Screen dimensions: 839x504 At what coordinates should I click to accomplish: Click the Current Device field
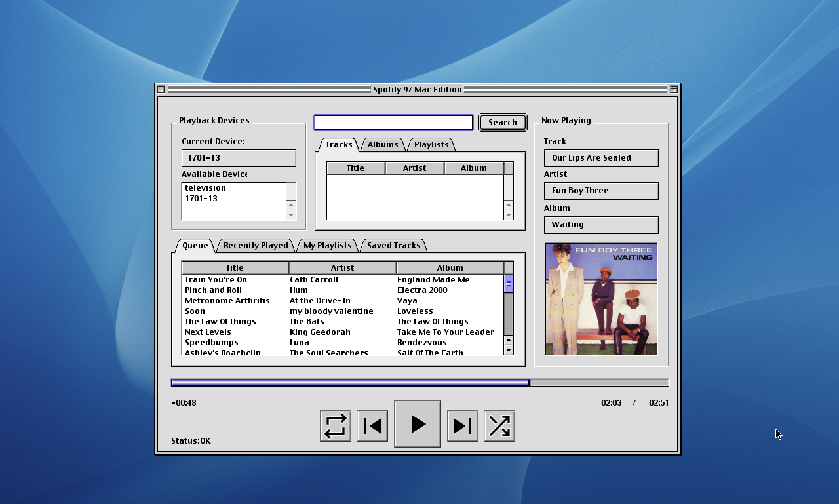(x=239, y=158)
